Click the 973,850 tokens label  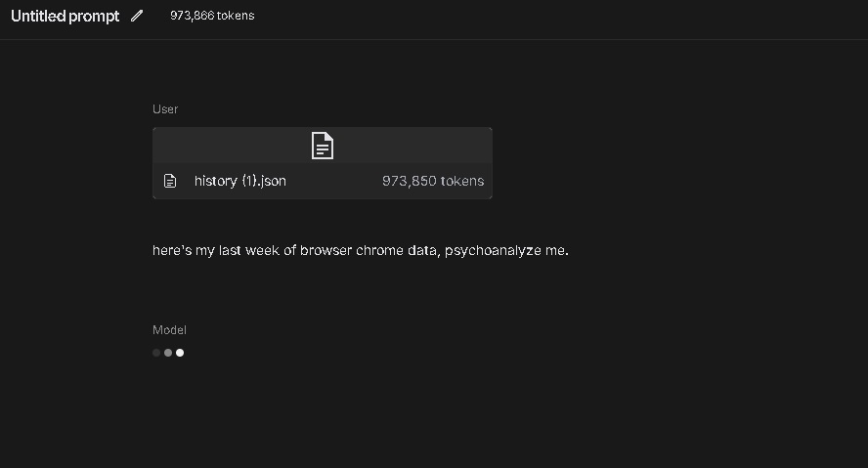[x=433, y=181]
